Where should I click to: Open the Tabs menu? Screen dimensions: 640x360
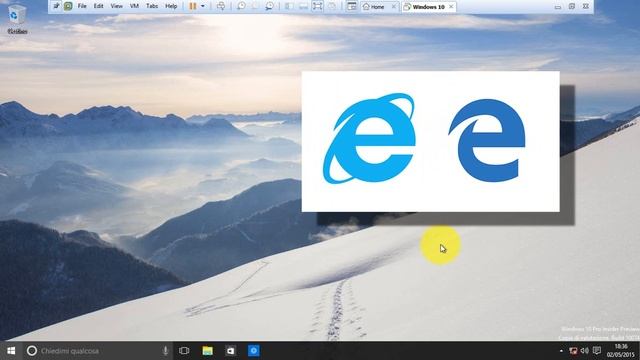[x=152, y=6]
